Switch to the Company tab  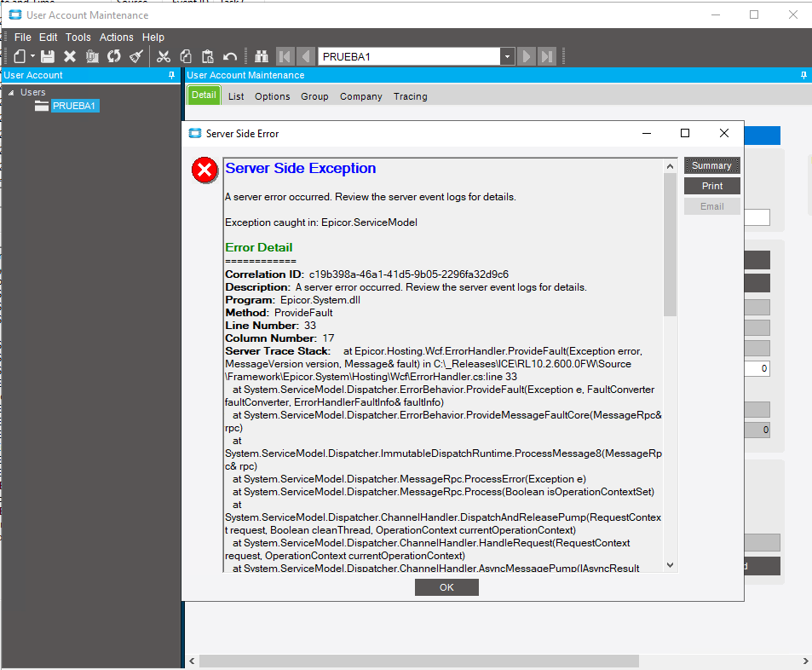point(361,96)
